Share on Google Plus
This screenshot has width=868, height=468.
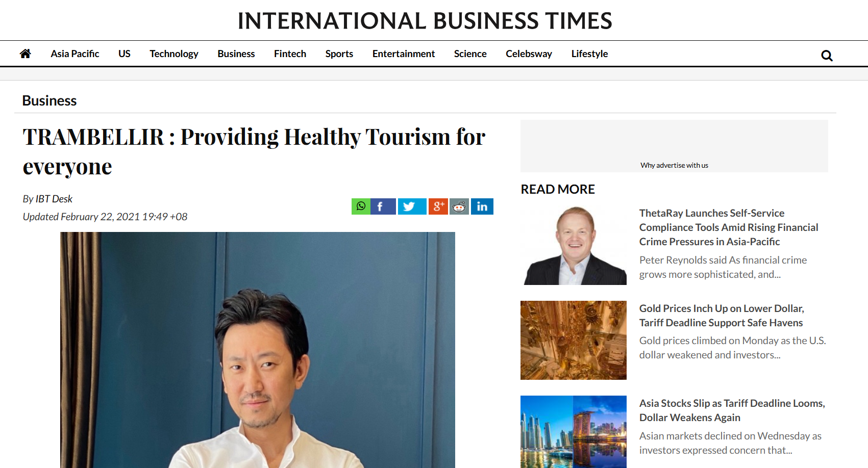coord(438,206)
